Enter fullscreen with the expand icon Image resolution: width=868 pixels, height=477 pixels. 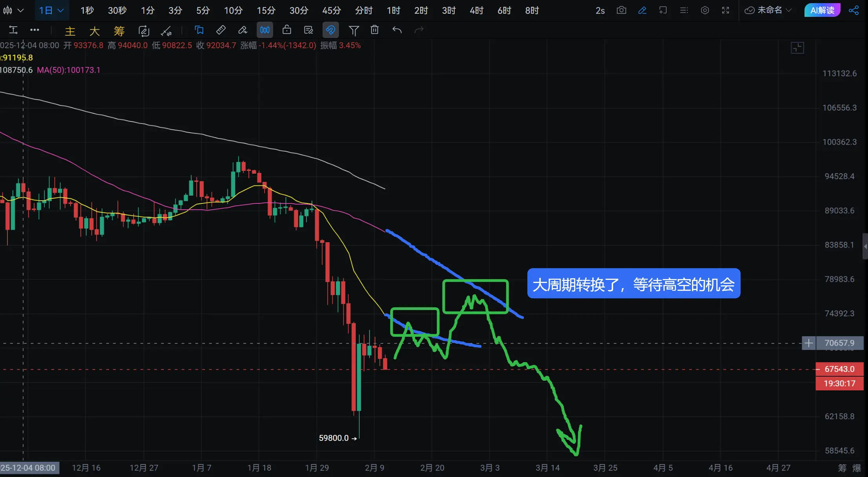click(x=725, y=11)
